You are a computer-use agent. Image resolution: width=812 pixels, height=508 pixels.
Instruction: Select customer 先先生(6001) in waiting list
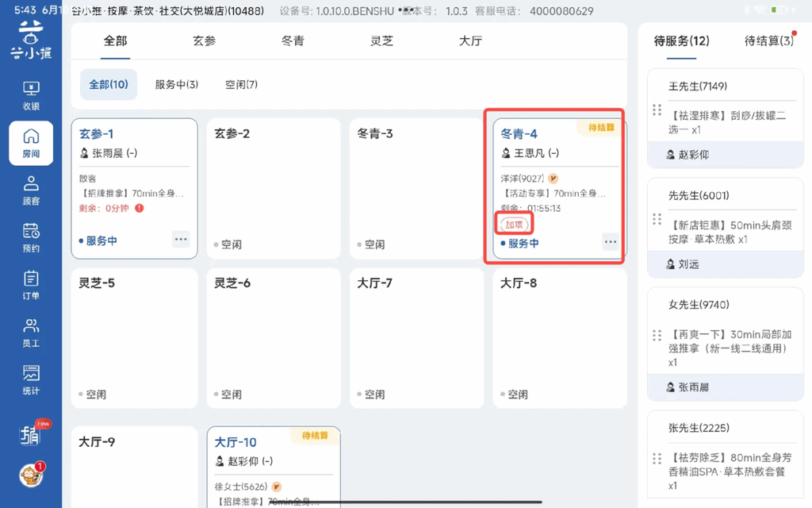click(699, 195)
